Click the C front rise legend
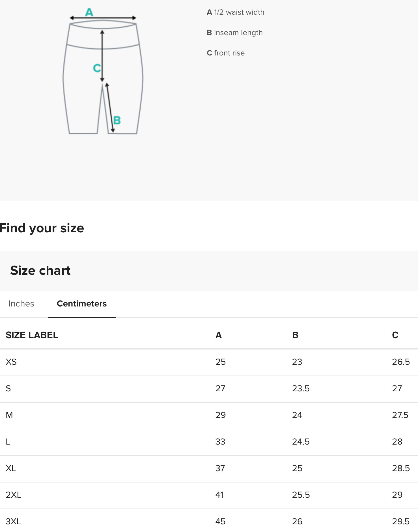Image resolution: width=418 pixels, height=532 pixels. click(x=226, y=53)
